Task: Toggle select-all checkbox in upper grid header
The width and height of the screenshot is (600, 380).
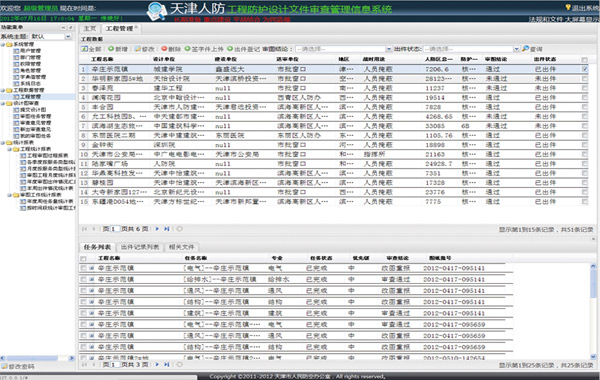Action: point(584,60)
